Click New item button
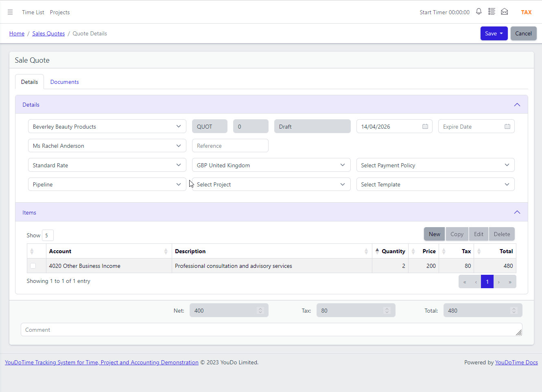This screenshot has height=392, width=542. click(434, 234)
